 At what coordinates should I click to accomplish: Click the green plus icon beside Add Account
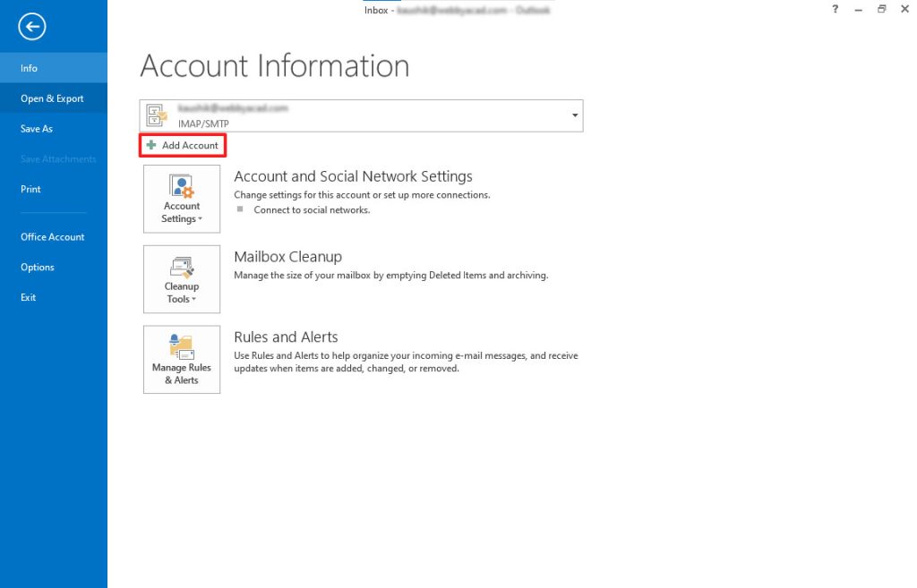click(x=150, y=145)
